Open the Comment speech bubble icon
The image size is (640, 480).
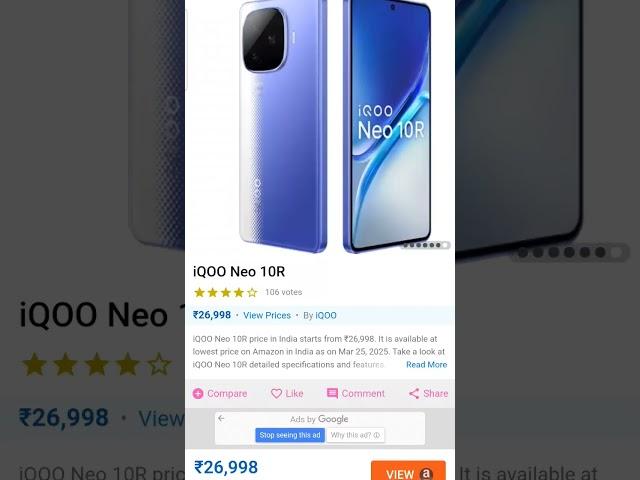(332, 393)
